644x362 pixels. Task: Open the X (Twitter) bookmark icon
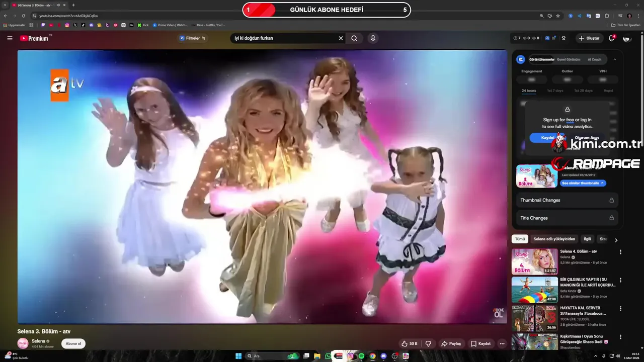tap(75, 25)
